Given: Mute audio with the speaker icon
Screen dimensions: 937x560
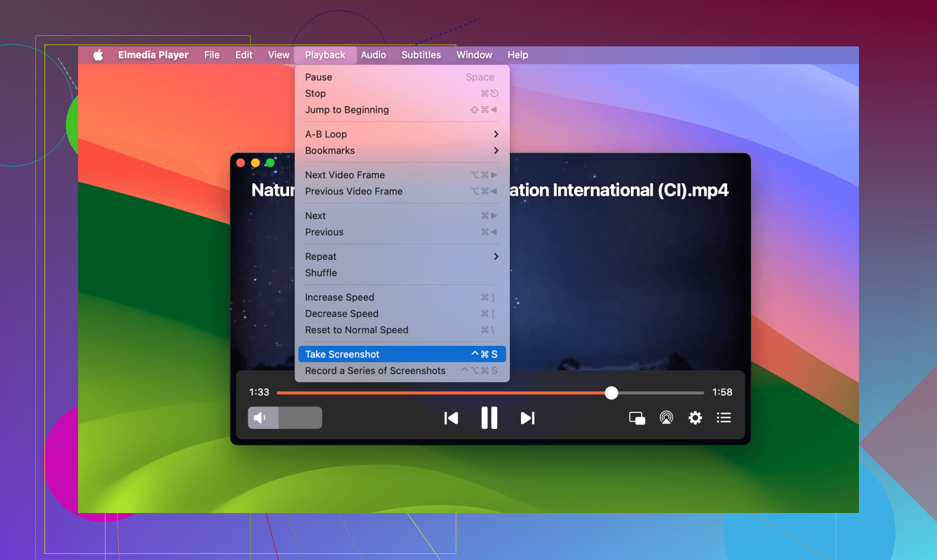Looking at the screenshot, I should (260, 418).
